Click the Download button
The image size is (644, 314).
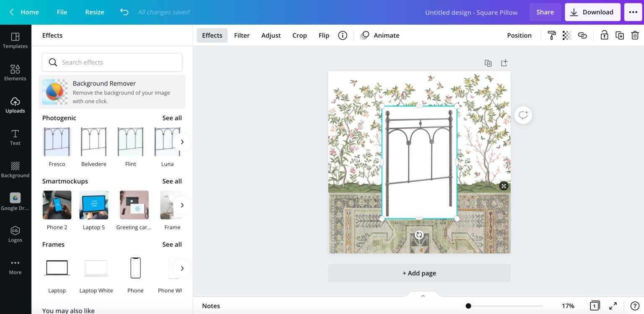(x=592, y=12)
